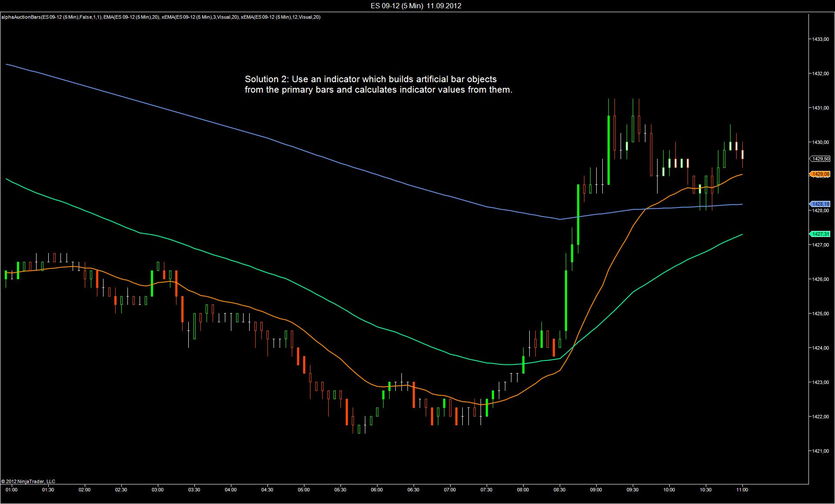Image resolution: width=835 pixels, height=504 pixels.
Task: Click the green 1427,31 price marker
Action: tap(820, 234)
